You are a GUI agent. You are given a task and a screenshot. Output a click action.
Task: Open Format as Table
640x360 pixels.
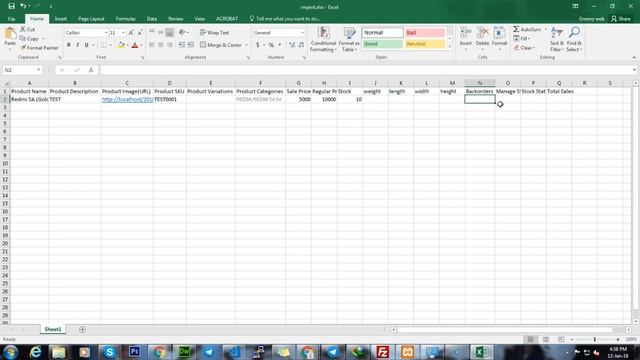click(x=349, y=39)
